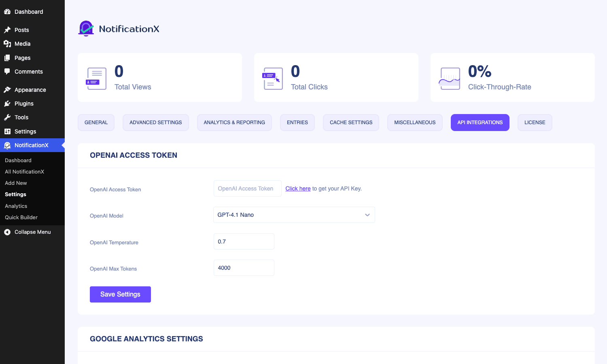Image resolution: width=607 pixels, height=364 pixels.
Task: Click the 'OpenAI Temperature' field label
Action: coord(114,243)
